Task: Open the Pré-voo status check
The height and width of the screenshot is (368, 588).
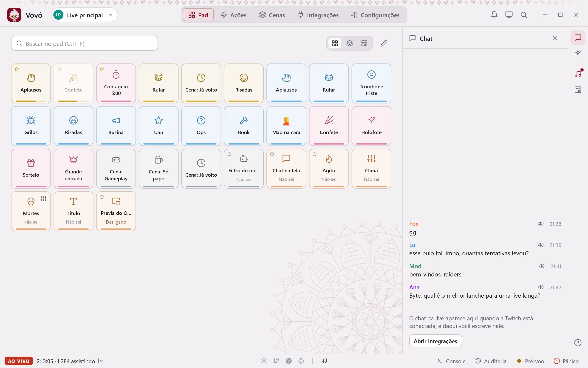Action: (x=531, y=361)
